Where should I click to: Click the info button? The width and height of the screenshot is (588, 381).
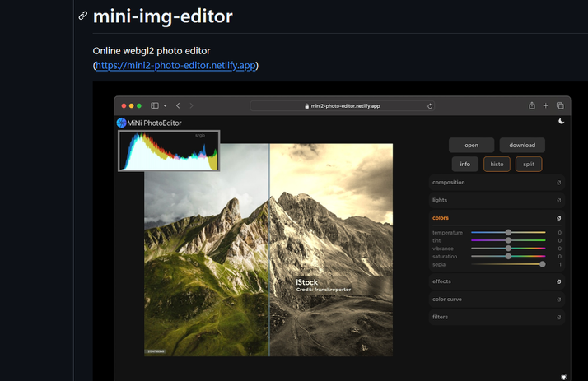pos(465,164)
